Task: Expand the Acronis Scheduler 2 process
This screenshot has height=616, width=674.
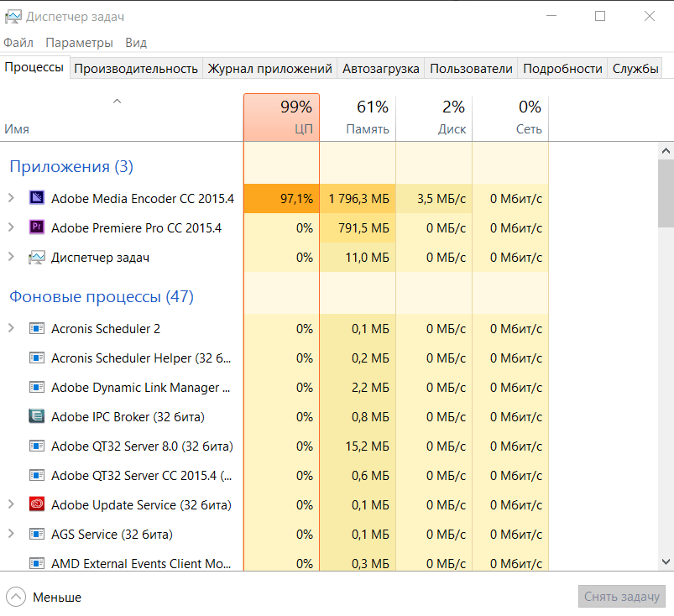Action: pos(11,328)
